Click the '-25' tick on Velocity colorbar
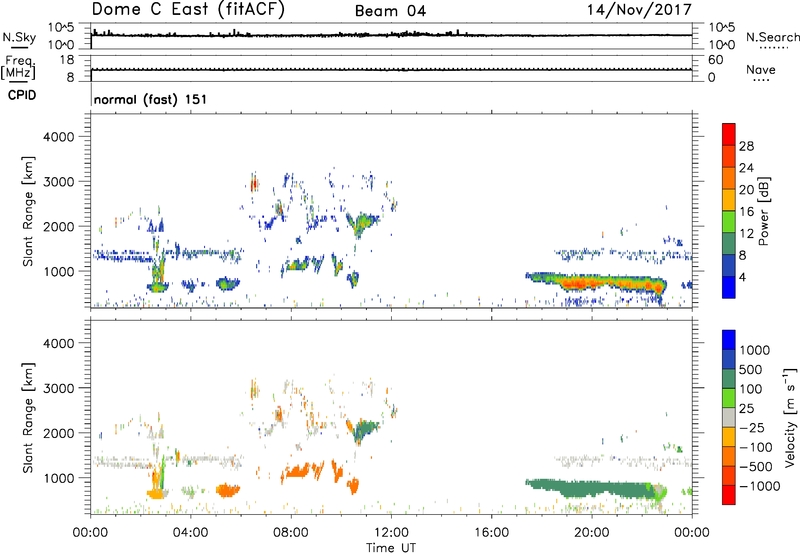 [752, 427]
